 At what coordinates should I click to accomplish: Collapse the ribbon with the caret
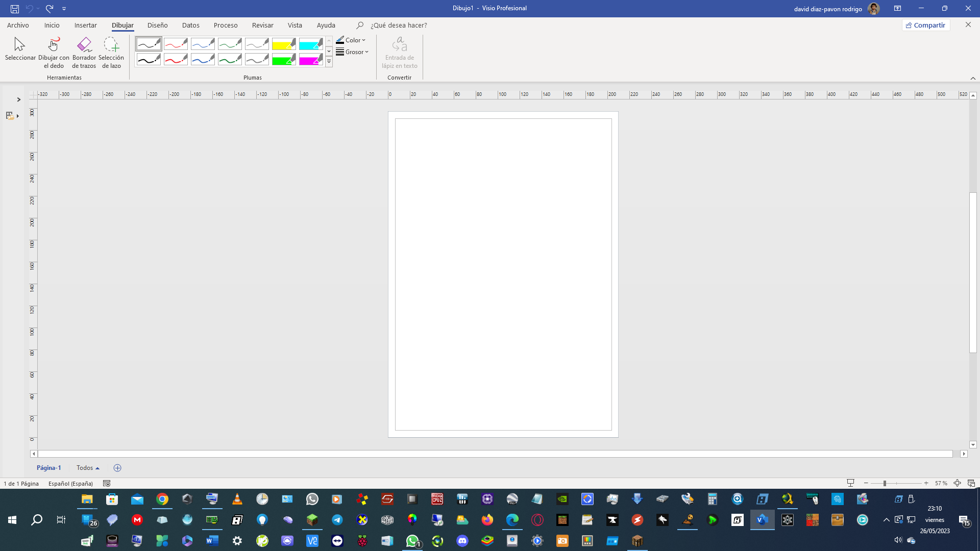coord(973,78)
